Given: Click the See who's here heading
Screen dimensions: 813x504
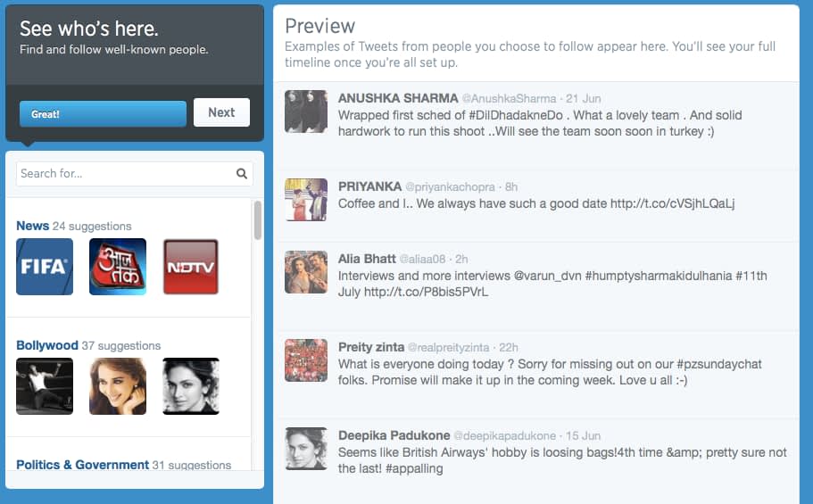Looking at the screenshot, I should [x=89, y=29].
